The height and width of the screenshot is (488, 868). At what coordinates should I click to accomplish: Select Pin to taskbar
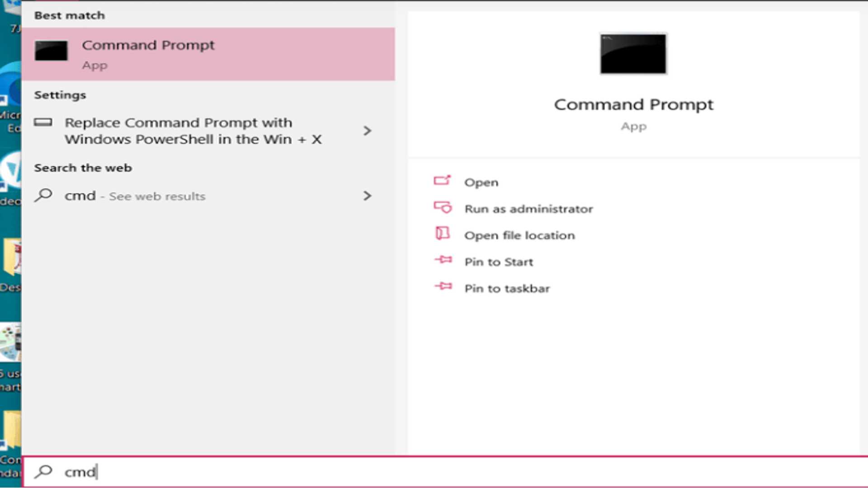click(x=507, y=288)
